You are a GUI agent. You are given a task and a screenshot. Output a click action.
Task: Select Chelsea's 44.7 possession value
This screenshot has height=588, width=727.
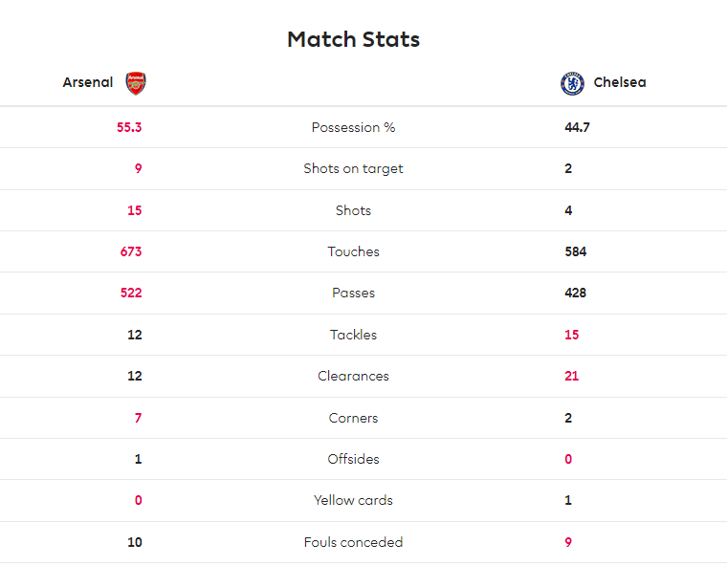(577, 127)
